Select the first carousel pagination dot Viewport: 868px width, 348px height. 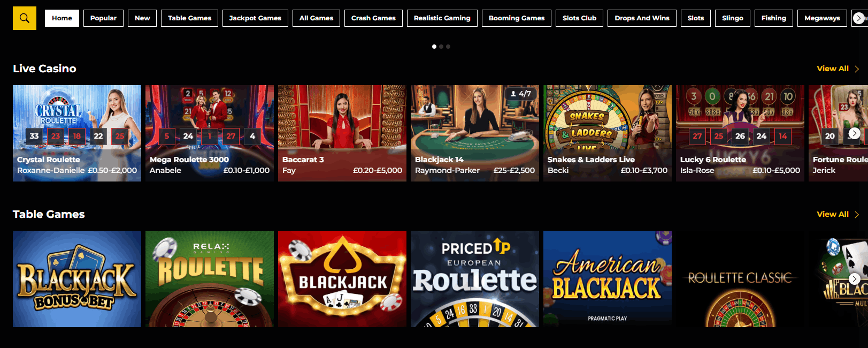[x=434, y=47]
